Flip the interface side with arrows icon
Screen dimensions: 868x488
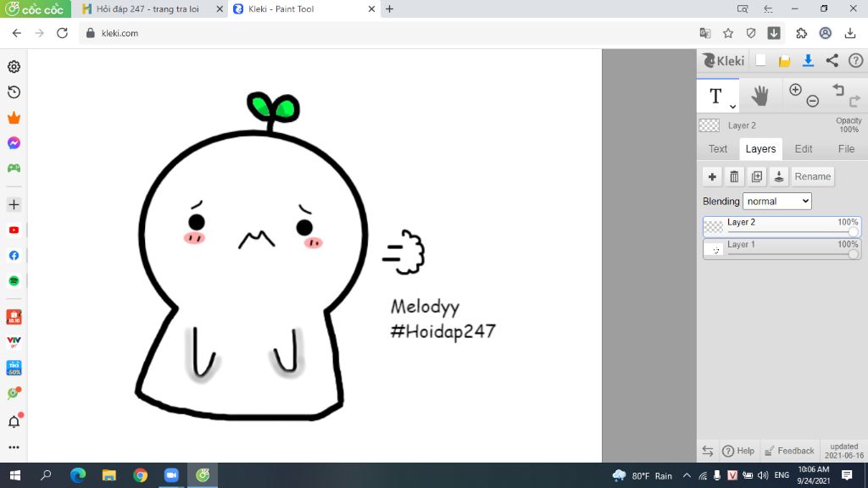click(x=708, y=451)
